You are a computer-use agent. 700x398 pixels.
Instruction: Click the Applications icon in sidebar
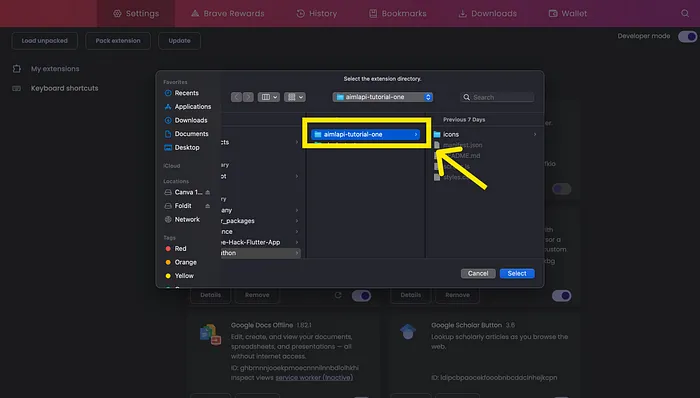(x=168, y=107)
